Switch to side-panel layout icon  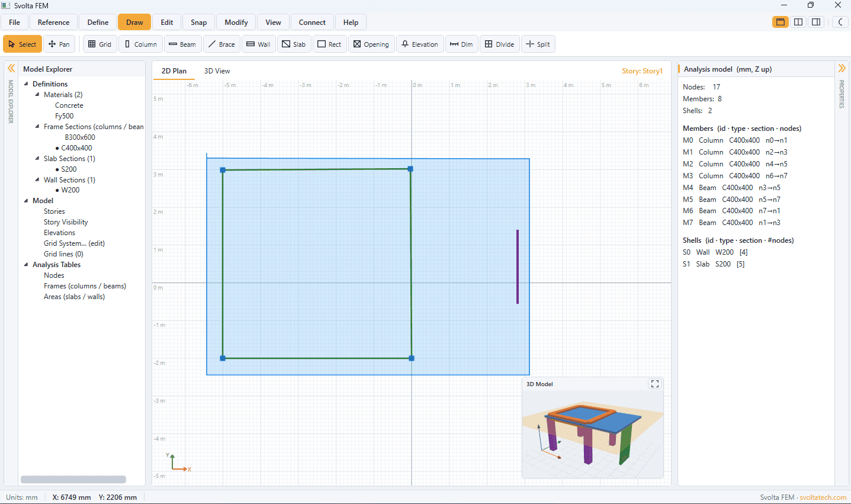(816, 22)
